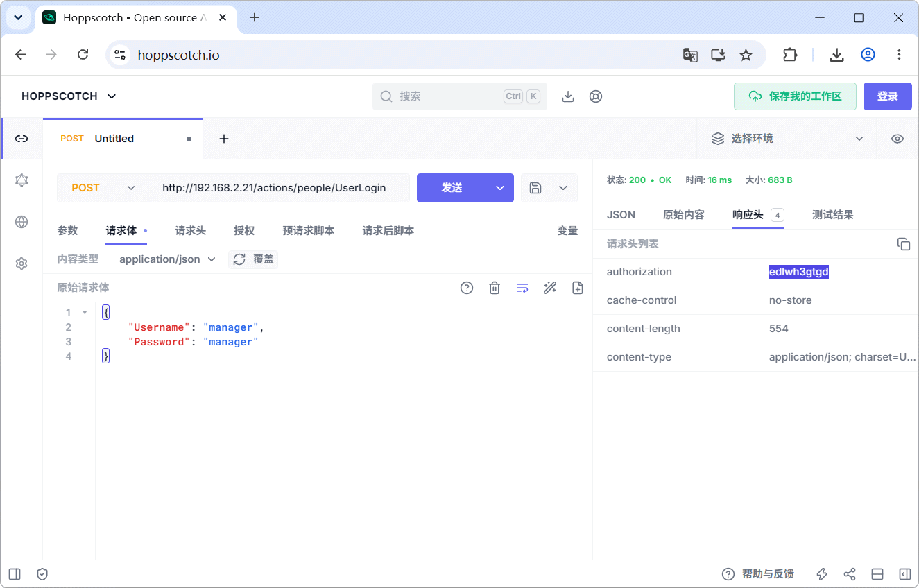This screenshot has width=919, height=588.
Task: Prettify the request body with magic wand
Action: (550, 288)
